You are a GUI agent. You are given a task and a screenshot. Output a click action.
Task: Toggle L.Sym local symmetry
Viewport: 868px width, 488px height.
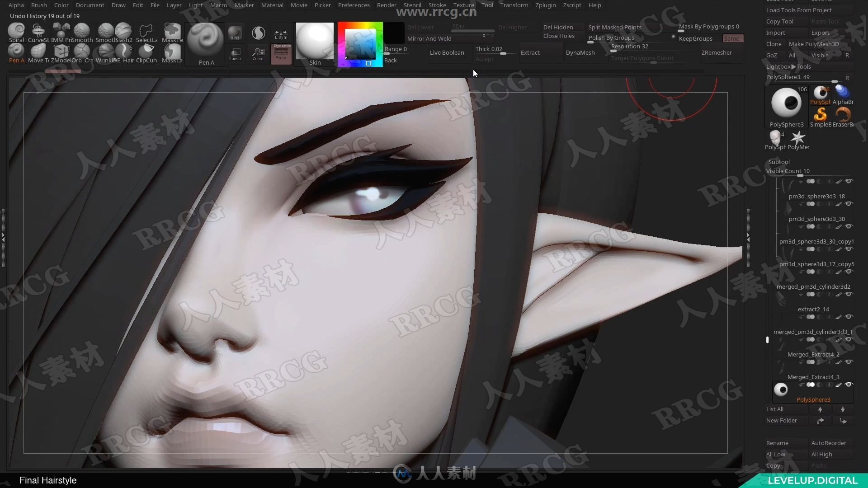click(x=281, y=33)
